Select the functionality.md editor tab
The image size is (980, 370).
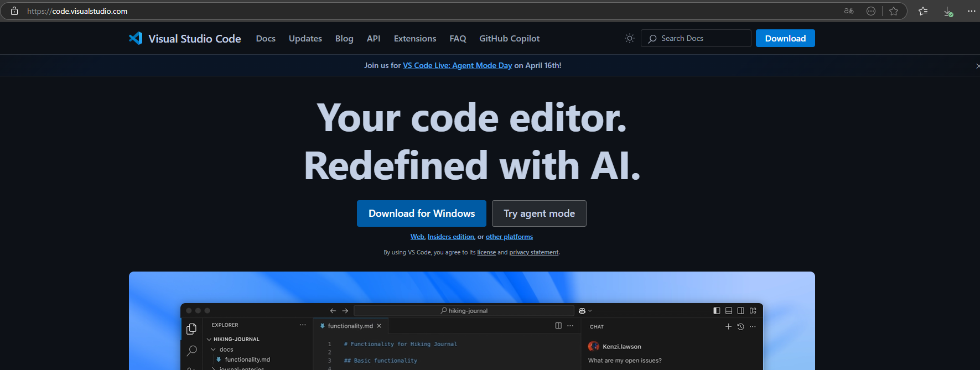coord(350,326)
